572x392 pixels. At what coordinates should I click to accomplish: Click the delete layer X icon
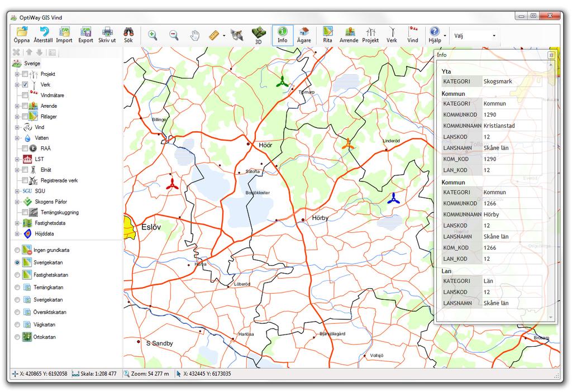(x=16, y=52)
